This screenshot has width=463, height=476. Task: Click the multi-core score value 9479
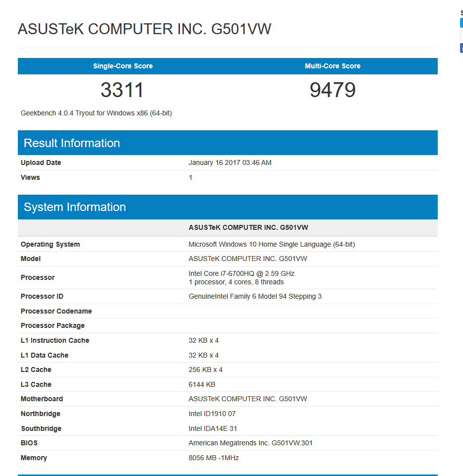coord(333,90)
